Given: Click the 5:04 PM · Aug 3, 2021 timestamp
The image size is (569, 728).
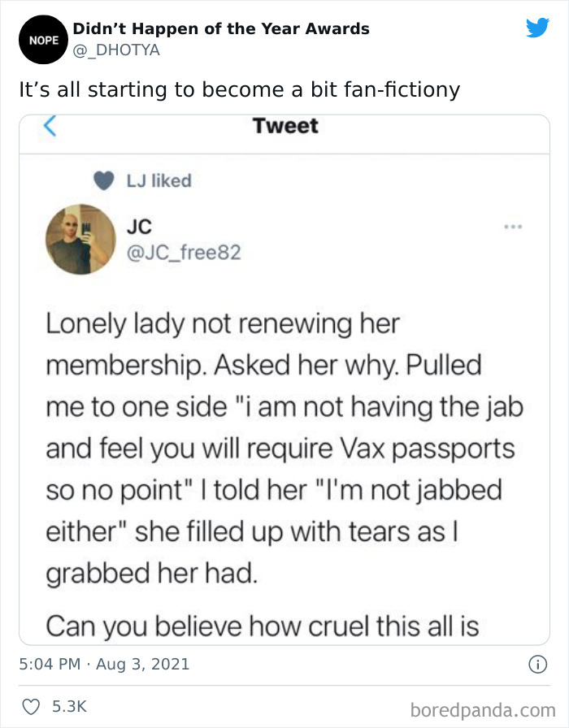Looking at the screenshot, I should (104, 664).
